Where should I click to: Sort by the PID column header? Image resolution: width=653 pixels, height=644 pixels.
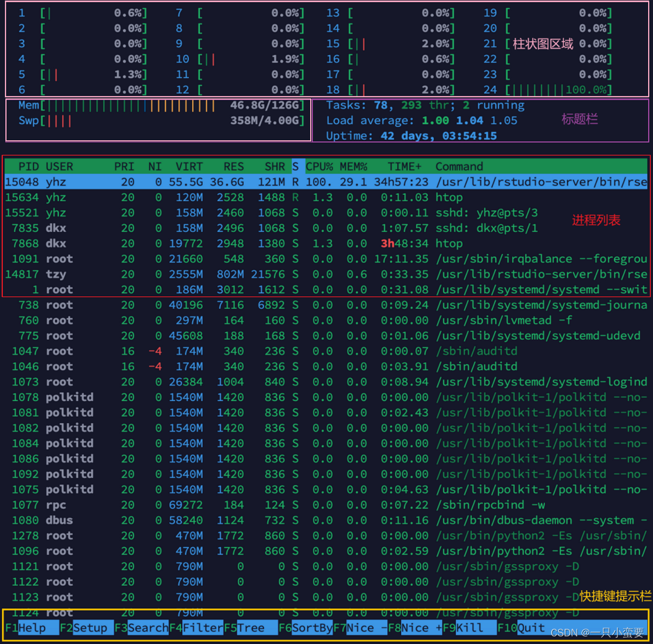tap(29, 166)
